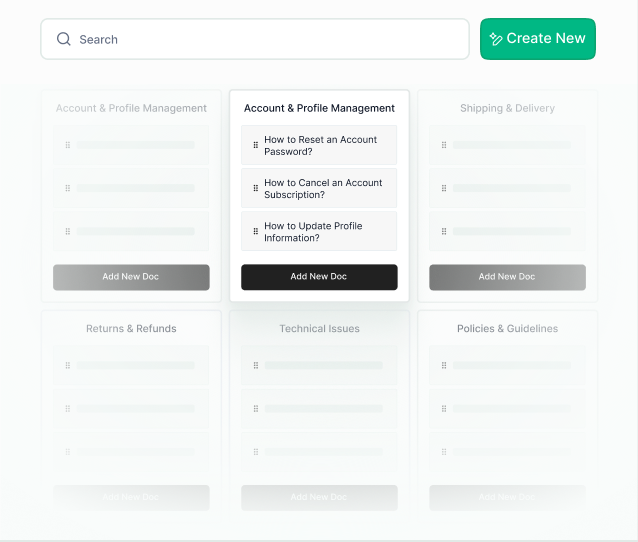The height and width of the screenshot is (542, 638).
Task: Click first drag handle in Returns & Refunds card
Action: 68,365
